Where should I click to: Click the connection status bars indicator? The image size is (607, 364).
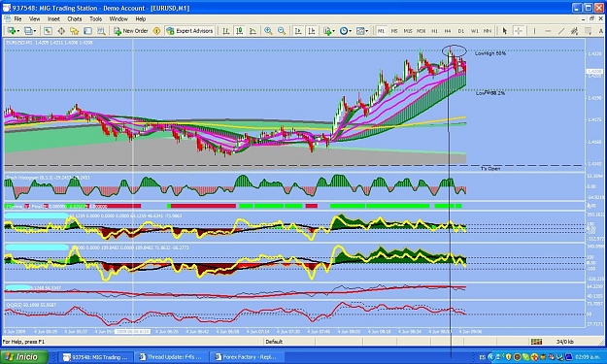pos(536,342)
